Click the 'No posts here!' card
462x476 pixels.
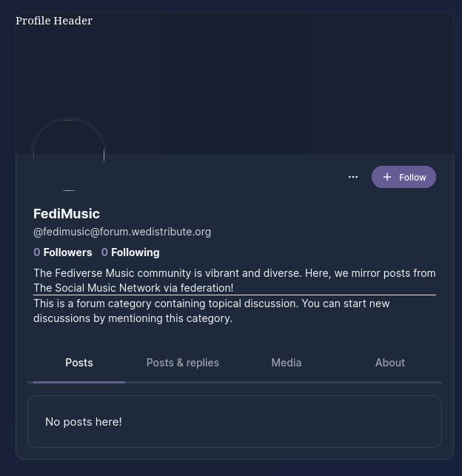[x=235, y=422]
